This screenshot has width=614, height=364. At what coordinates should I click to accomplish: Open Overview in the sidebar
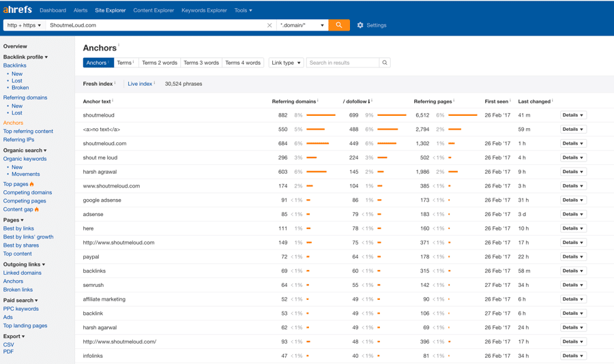pyautogui.click(x=15, y=46)
